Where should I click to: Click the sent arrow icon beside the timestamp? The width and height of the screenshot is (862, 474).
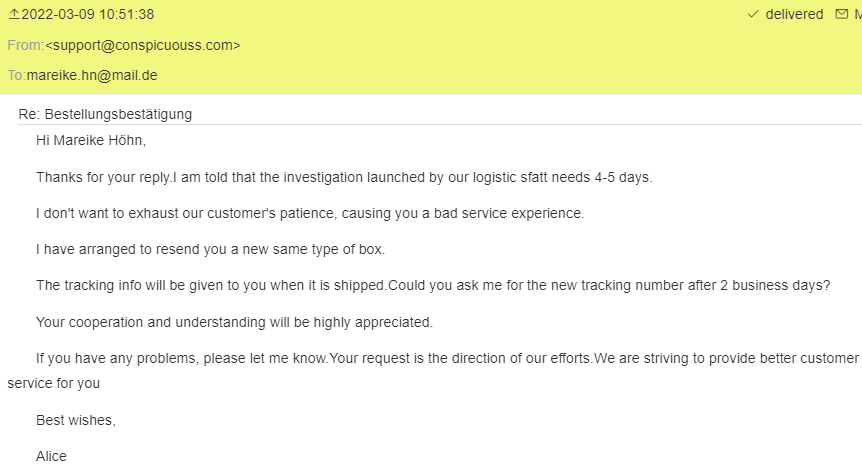tap(13, 15)
